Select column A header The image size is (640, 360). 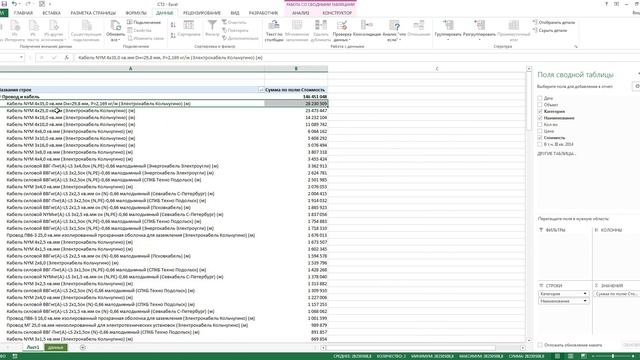coord(131,69)
